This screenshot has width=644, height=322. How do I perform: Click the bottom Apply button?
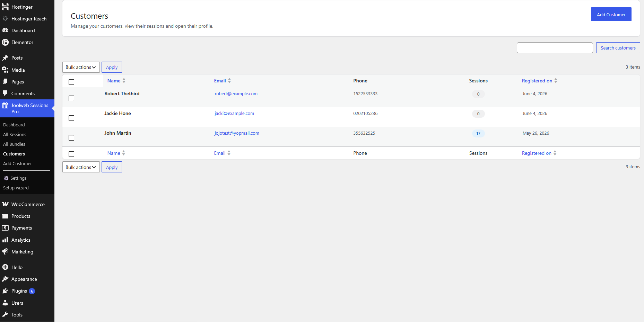(x=112, y=167)
